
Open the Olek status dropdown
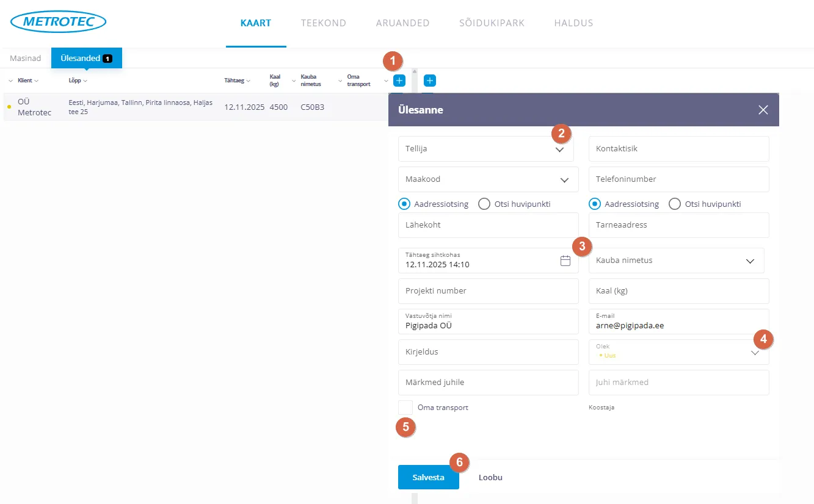click(755, 352)
